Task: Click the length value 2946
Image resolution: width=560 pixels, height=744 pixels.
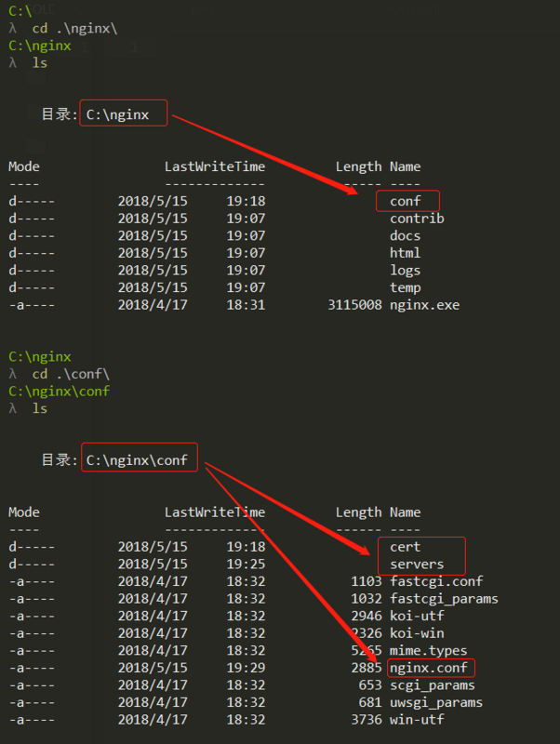Action: coord(367,616)
